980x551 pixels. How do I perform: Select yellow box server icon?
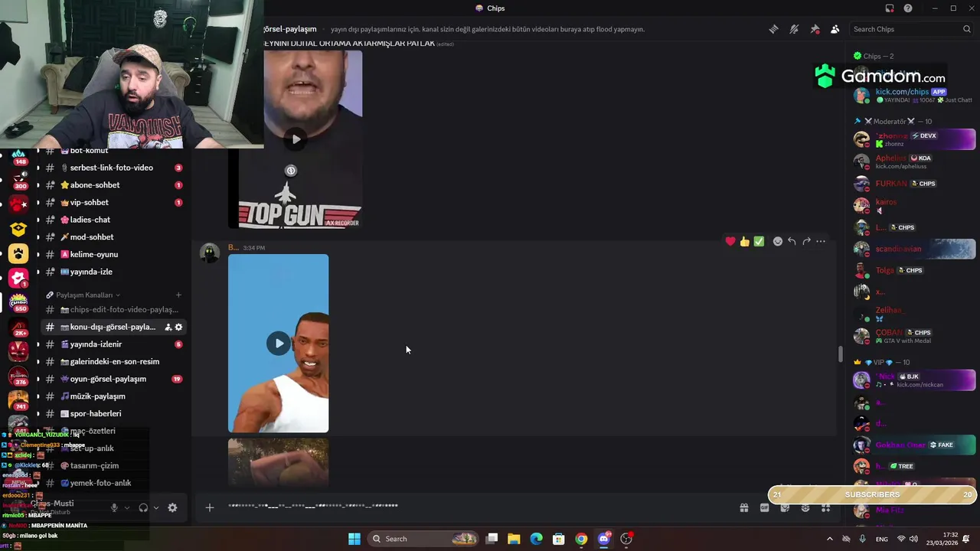tap(18, 229)
